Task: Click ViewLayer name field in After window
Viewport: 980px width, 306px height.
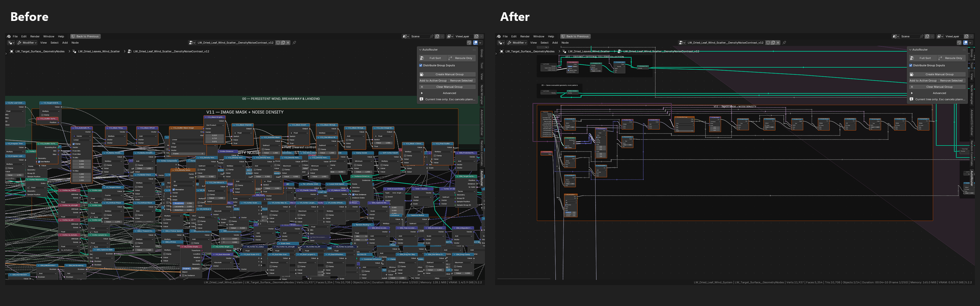Action: 953,36
